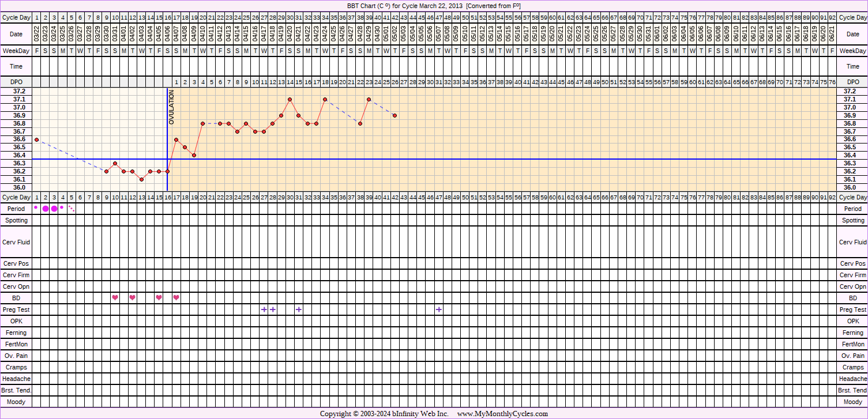868x419 pixels.
Task: Open the www.MyMonthlyCycles.com link in the footer
Action: pos(502,414)
